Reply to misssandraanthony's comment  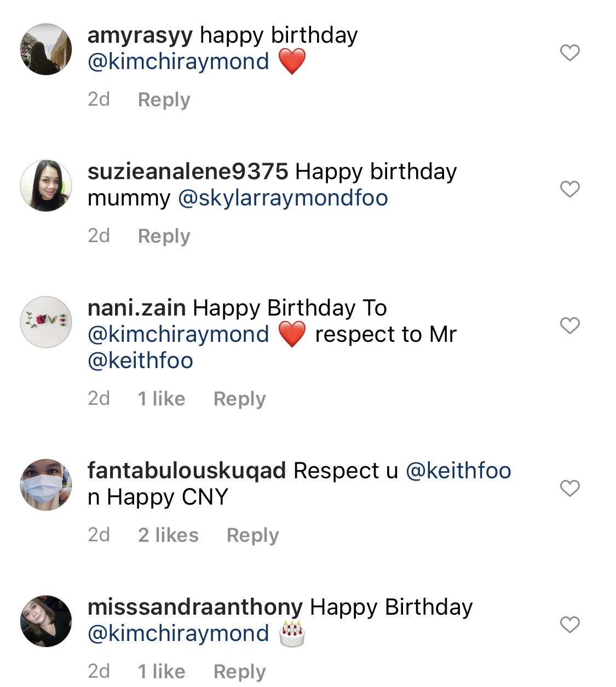[239, 672]
